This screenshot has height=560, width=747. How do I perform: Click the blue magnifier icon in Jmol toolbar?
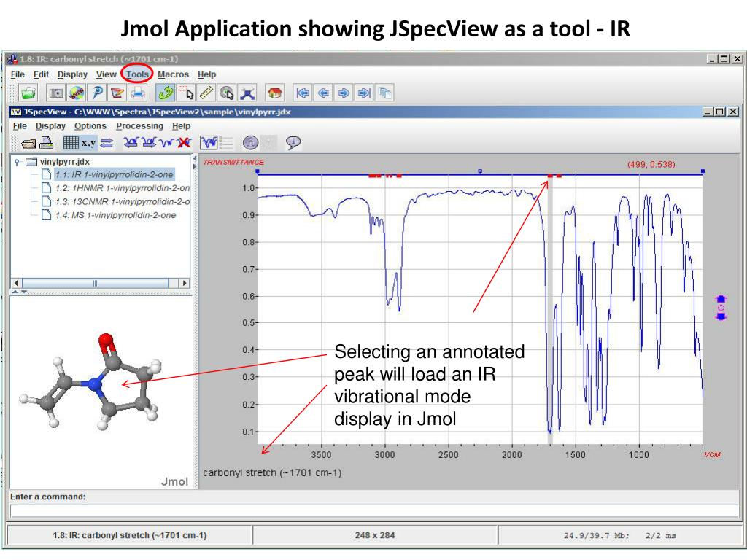pyautogui.click(x=97, y=93)
